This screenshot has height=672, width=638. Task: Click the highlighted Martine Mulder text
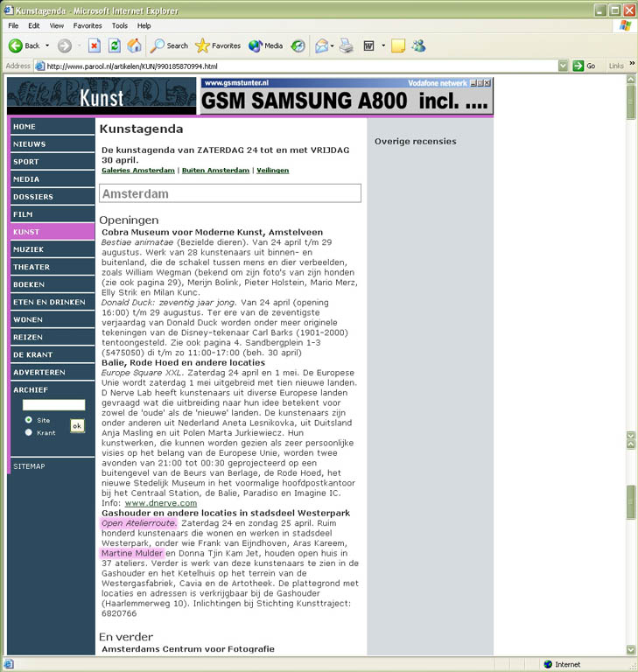[132, 553]
